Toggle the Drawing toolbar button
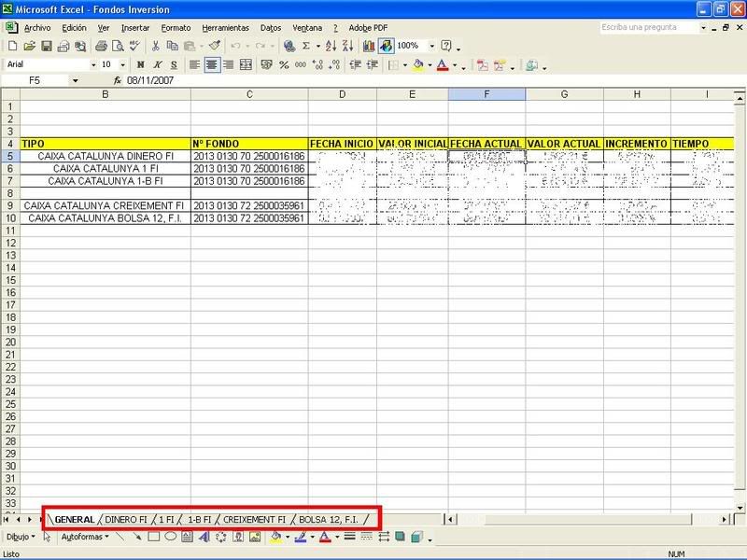Screen dimensions: 747x560 tap(386, 46)
